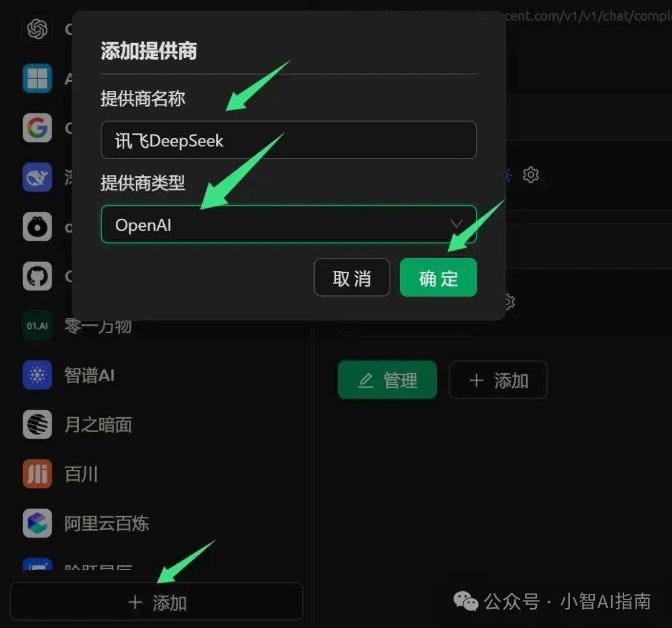Choose the 百川 provider entry
This screenshot has height=628, width=672.
[60, 474]
